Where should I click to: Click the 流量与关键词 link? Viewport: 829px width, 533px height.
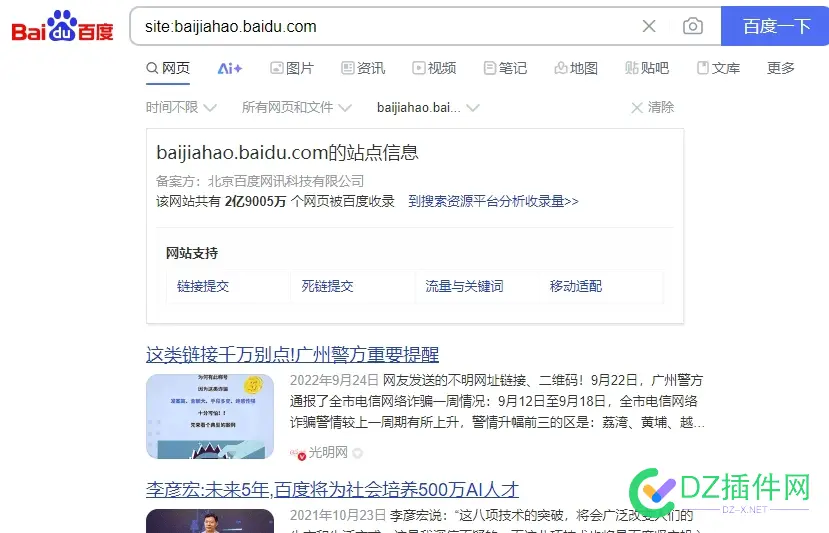464,287
